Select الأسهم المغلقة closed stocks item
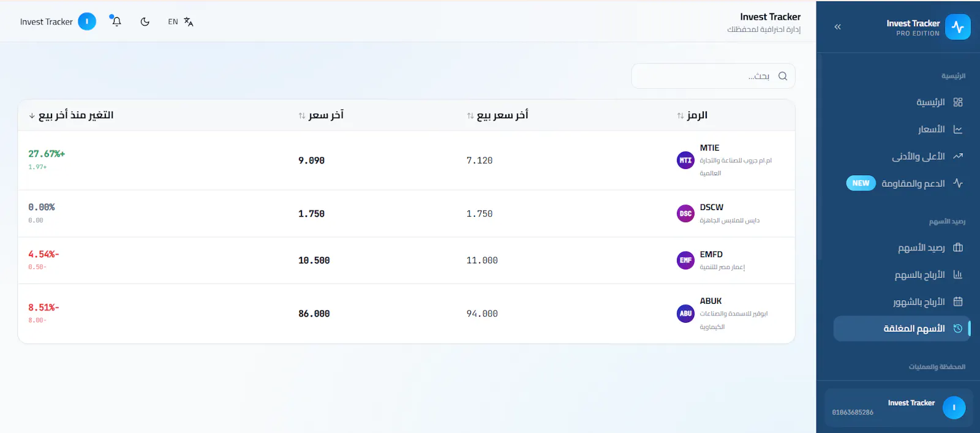This screenshot has height=433, width=980. coord(902,328)
